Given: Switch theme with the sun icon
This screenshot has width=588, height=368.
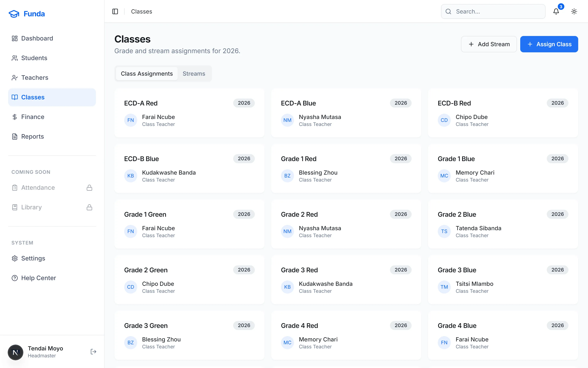Looking at the screenshot, I should point(574,11).
